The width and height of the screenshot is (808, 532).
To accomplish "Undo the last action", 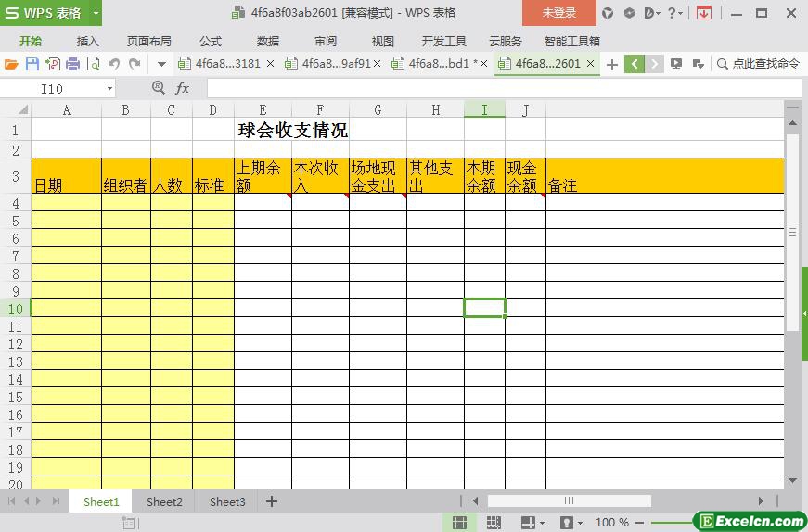I will pos(114,64).
